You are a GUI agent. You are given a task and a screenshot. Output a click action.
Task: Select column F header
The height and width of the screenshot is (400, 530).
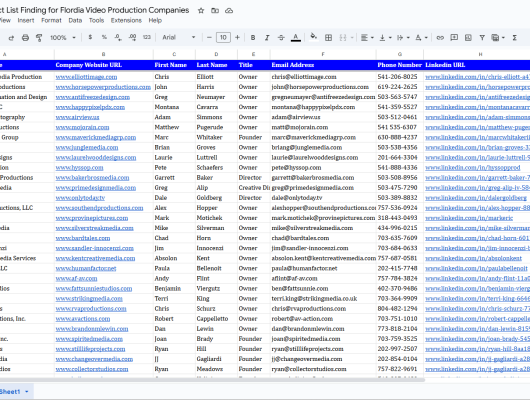[x=323, y=54]
